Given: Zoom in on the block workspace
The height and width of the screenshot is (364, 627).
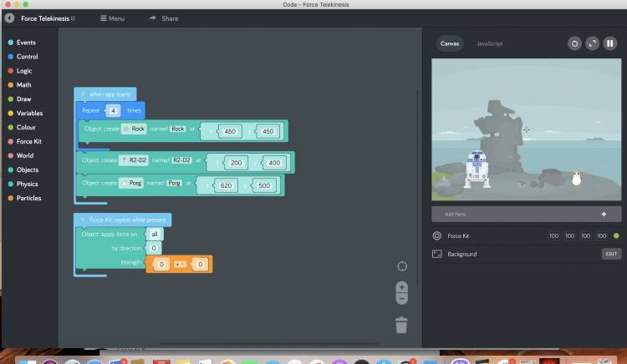Looking at the screenshot, I should tap(402, 287).
